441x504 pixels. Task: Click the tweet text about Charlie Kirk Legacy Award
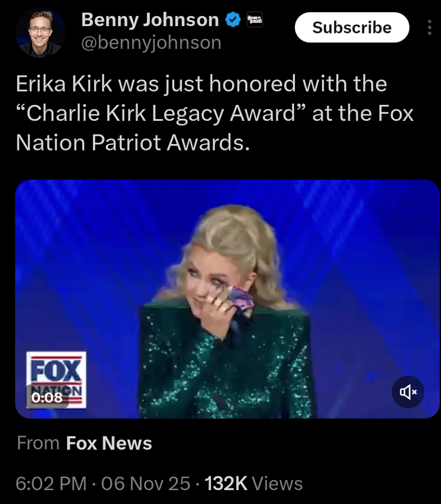point(215,113)
